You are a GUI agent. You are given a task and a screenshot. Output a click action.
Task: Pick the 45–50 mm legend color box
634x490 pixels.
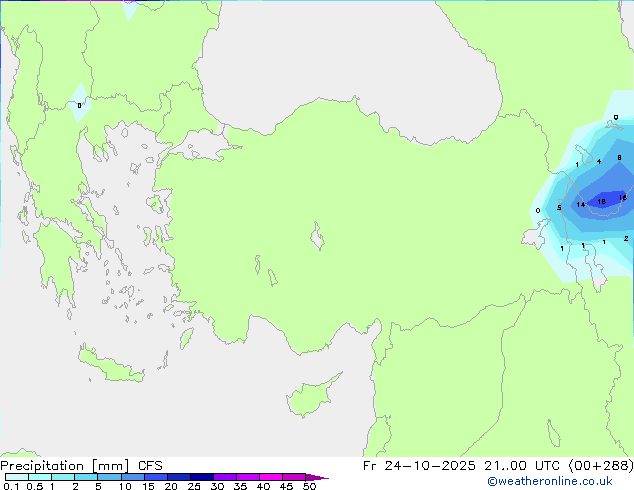coord(294,477)
